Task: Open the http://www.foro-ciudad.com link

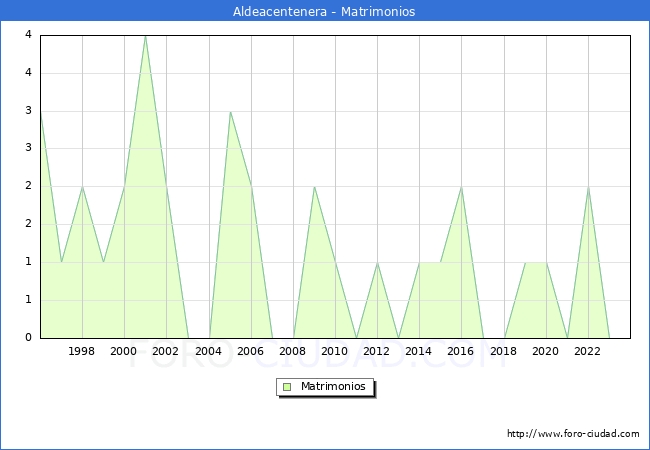Action: (x=573, y=434)
